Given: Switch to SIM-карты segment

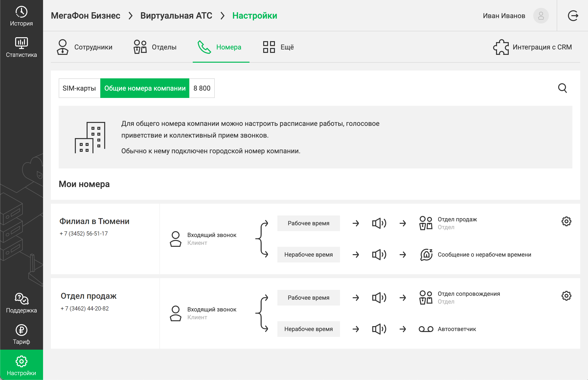Looking at the screenshot, I should [x=79, y=88].
